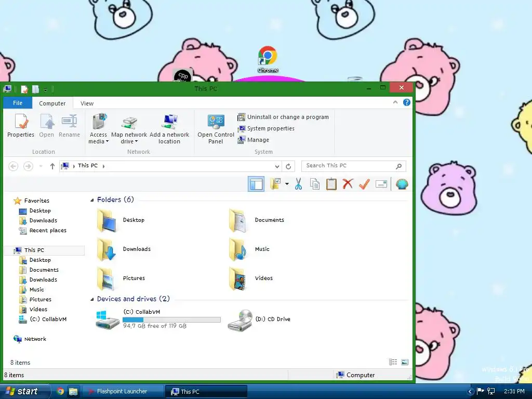This screenshot has height=399, width=532.
Task: Select Network in the navigation pane
Action: pos(30,339)
